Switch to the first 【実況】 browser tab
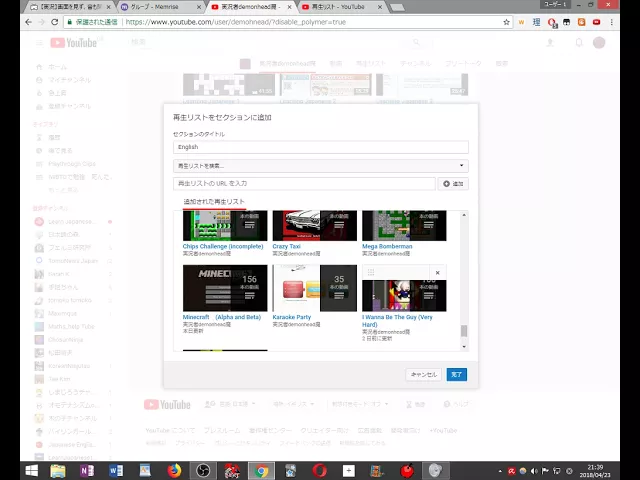The image size is (640, 480). 69,7
